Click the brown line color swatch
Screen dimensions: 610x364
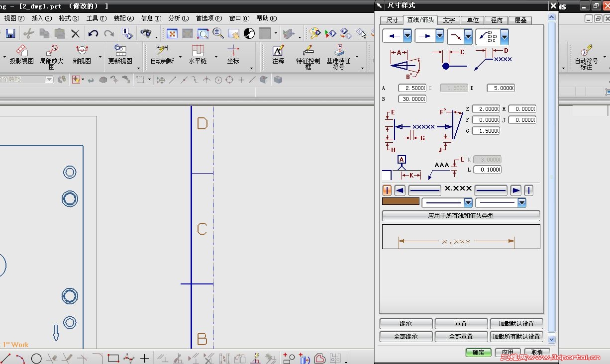[x=401, y=201]
